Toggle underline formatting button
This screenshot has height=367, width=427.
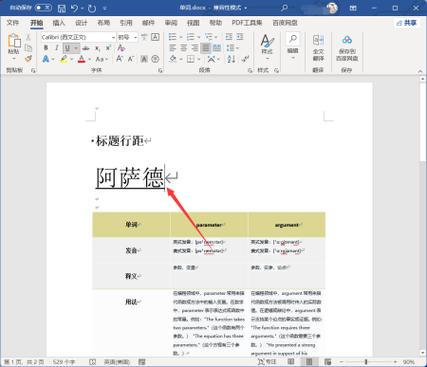68,48
